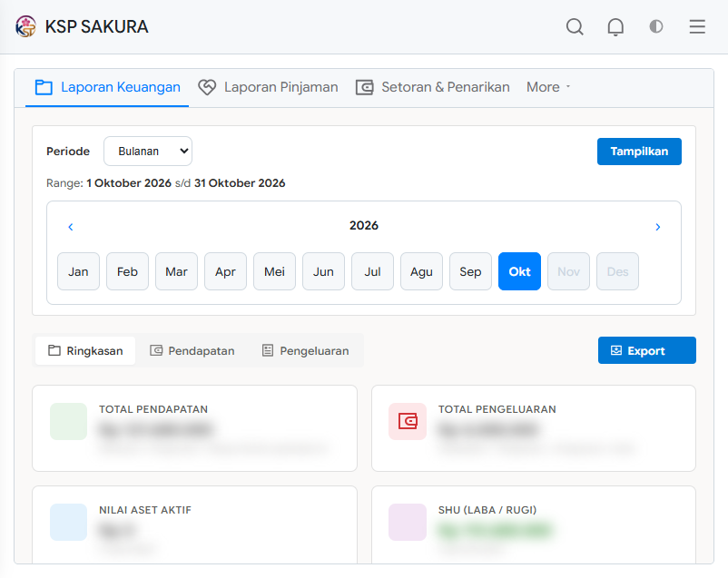Select the Ringkasan sub-tab
Image resolution: width=728 pixels, height=578 pixels.
click(x=85, y=350)
